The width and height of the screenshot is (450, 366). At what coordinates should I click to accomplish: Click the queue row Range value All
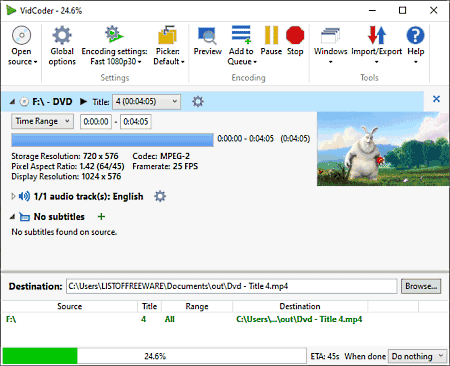[x=170, y=319]
